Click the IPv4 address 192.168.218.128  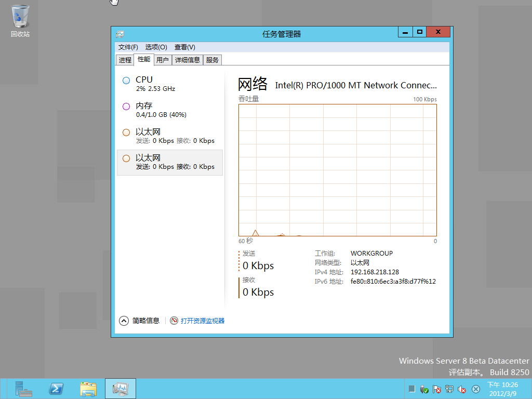pos(375,272)
